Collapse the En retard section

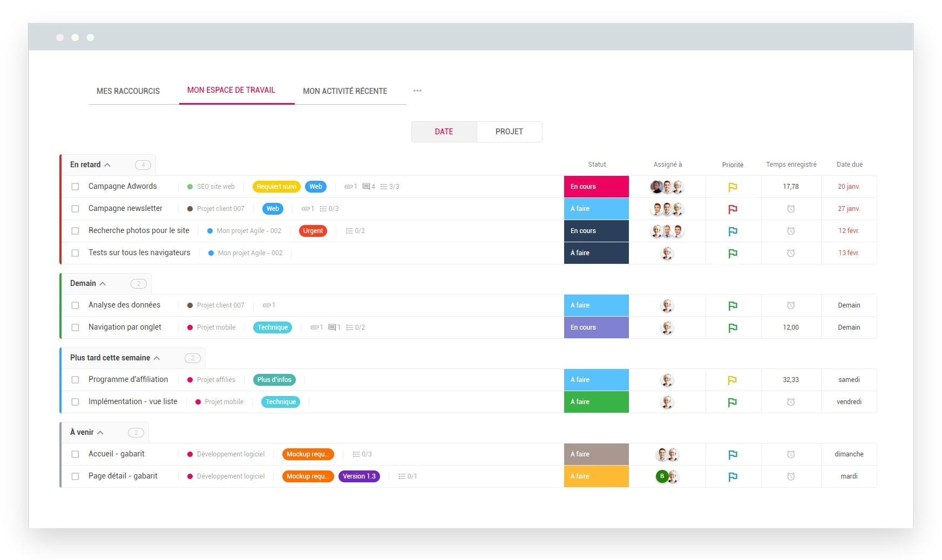coord(108,165)
